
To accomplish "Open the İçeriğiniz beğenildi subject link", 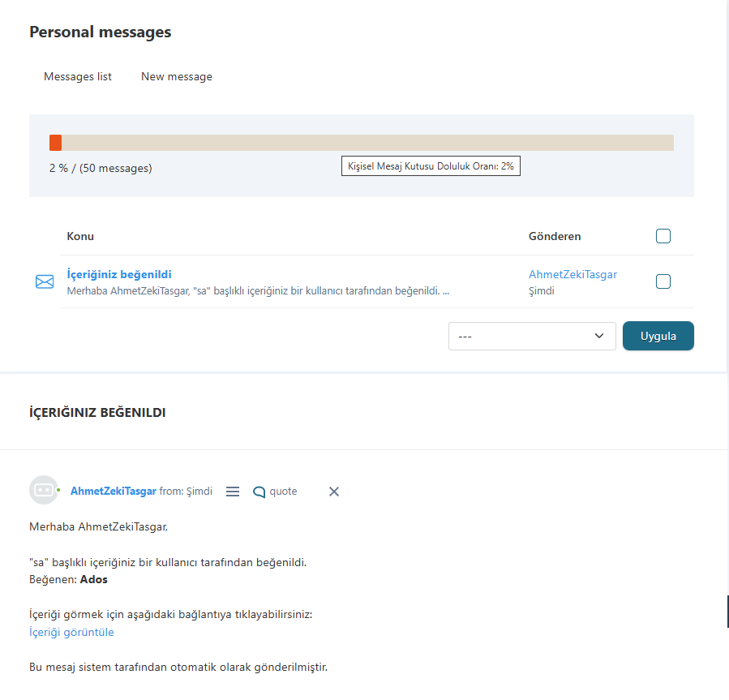I will pos(119,274).
